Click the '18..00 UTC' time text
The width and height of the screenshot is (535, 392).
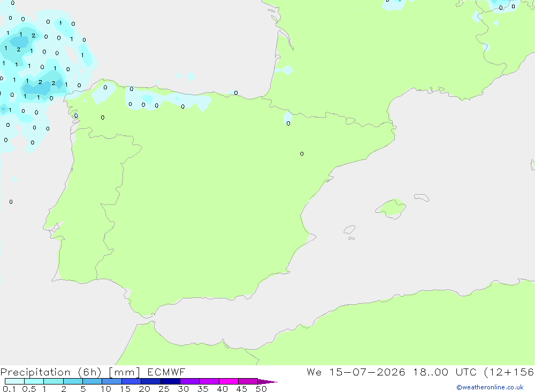point(445,372)
